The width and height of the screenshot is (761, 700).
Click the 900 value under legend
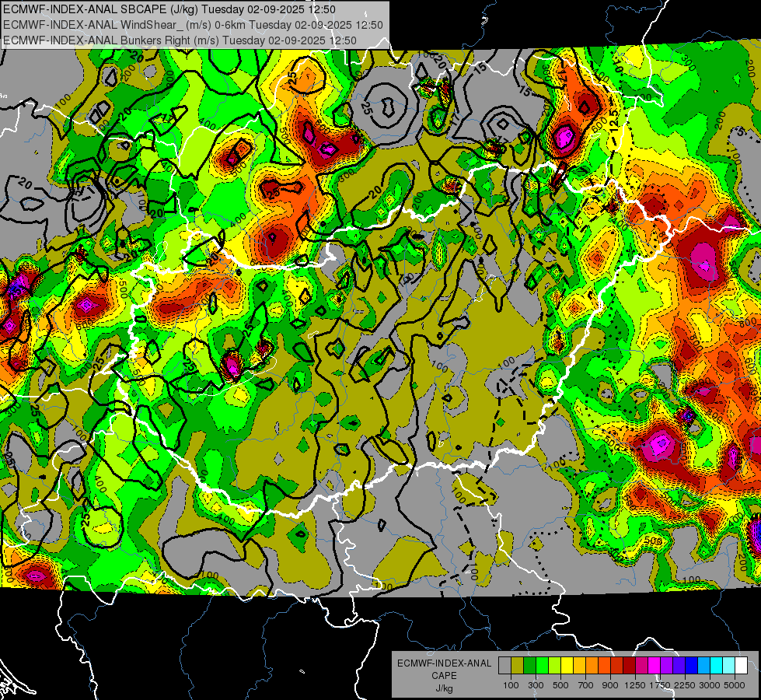(x=610, y=685)
